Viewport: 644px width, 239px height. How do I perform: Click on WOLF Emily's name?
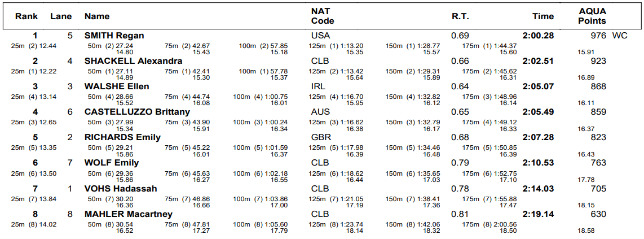pyautogui.click(x=112, y=163)
